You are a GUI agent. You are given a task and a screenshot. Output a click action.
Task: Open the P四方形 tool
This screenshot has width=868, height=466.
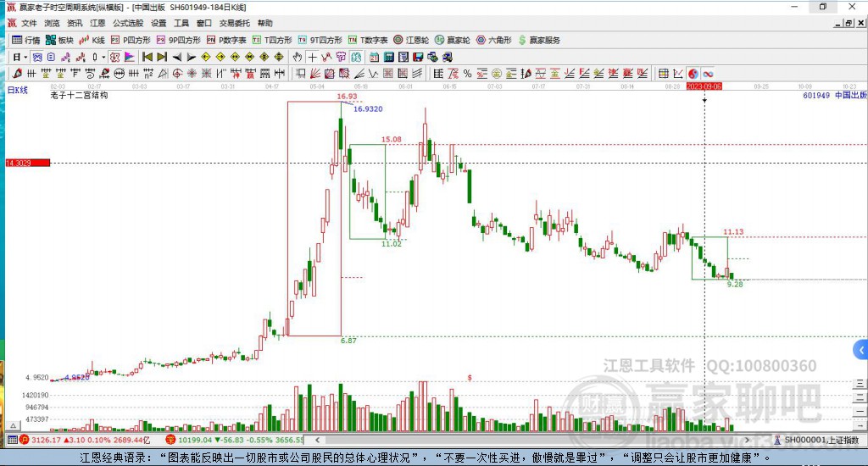click(131, 40)
